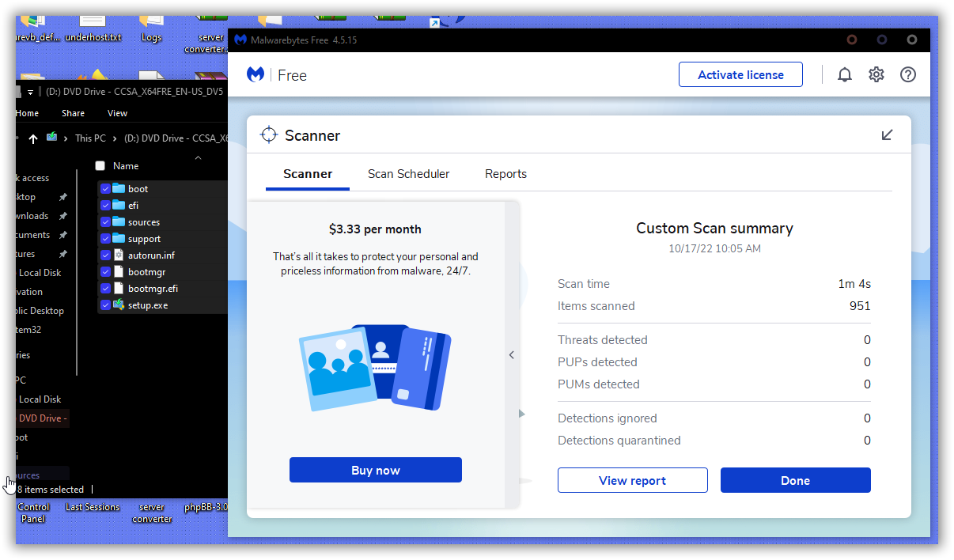Collapse the Scanner panel arrow icon

[888, 135]
